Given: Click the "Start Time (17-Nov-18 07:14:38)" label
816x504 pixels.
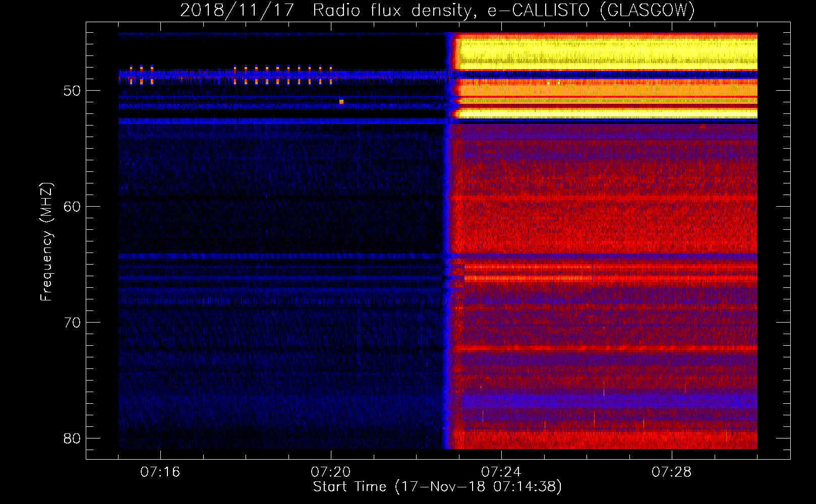Looking at the screenshot, I should tap(437, 487).
